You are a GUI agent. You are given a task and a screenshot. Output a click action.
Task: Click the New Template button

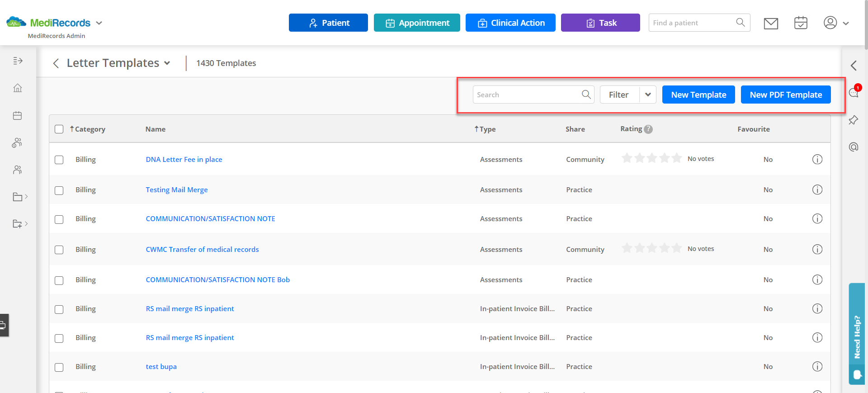coord(698,95)
